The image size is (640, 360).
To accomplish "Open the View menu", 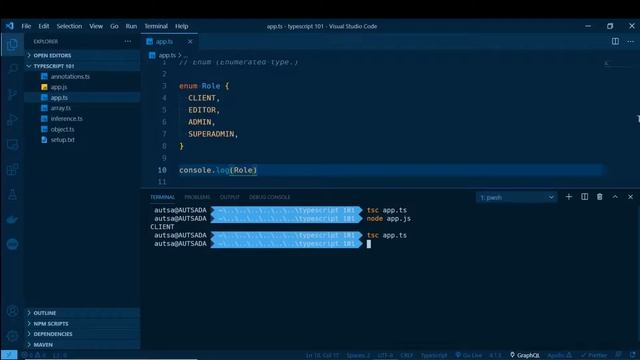I will [x=96, y=26].
